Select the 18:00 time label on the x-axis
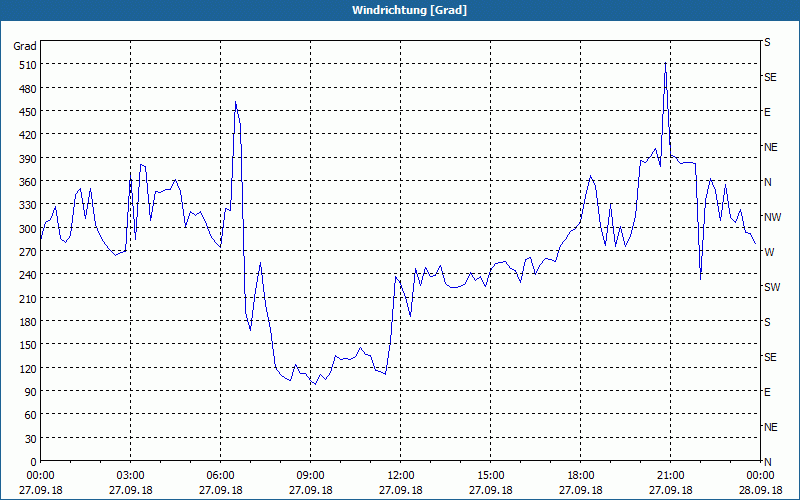 (x=581, y=476)
